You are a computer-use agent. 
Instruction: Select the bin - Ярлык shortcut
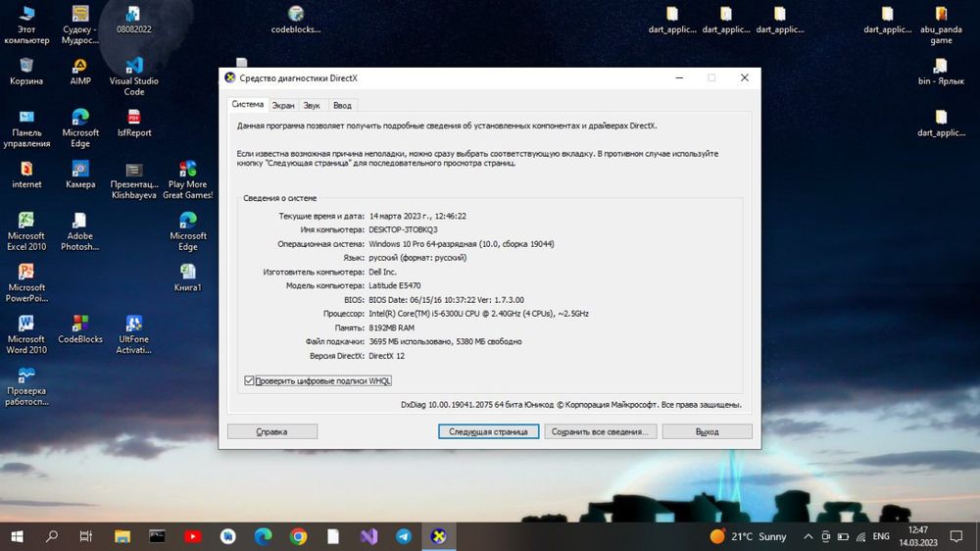[x=941, y=72]
